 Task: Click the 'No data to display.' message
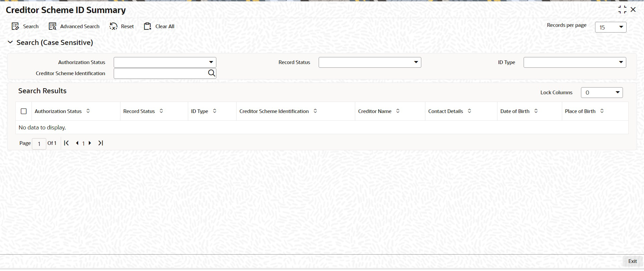point(42,127)
